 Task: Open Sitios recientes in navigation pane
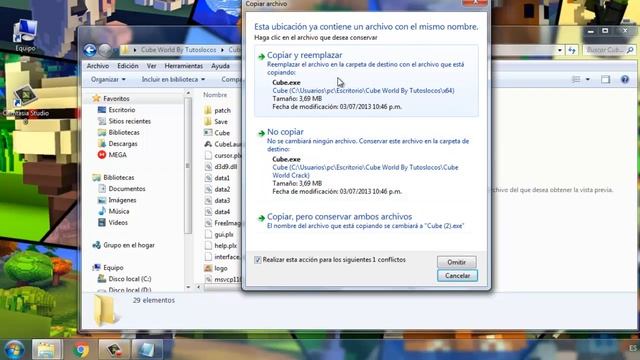point(129,121)
